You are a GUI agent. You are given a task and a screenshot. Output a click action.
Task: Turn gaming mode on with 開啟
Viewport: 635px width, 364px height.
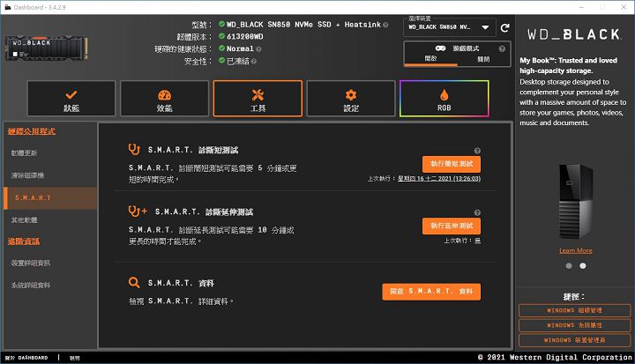(x=430, y=58)
